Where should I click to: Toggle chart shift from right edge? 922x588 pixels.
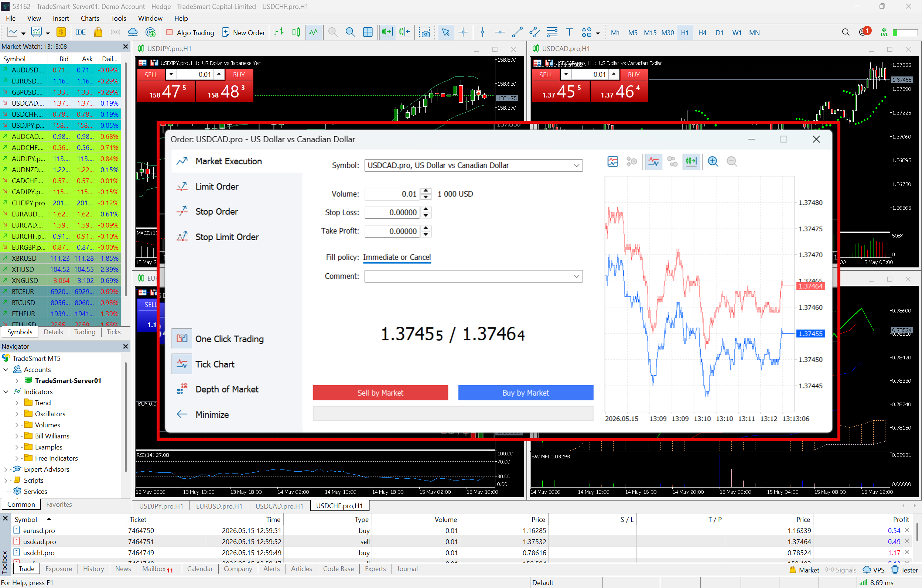(x=405, y=33)
